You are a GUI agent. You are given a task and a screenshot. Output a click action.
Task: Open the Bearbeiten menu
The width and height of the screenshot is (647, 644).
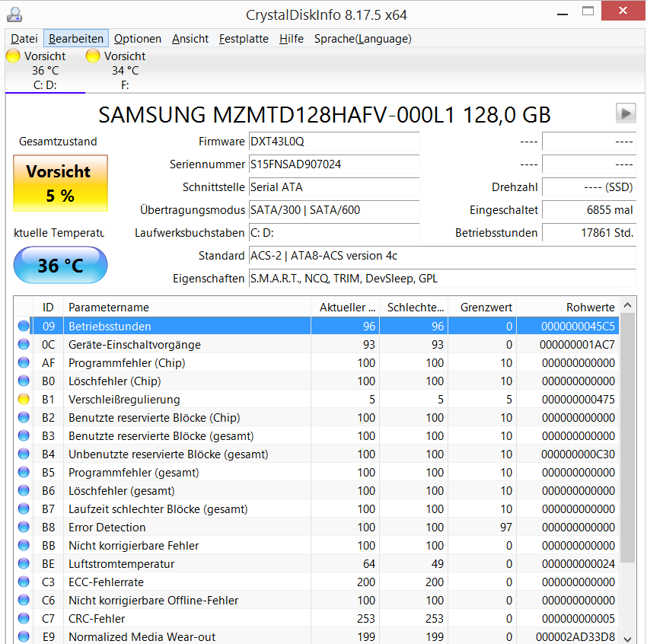click(76, 38)
